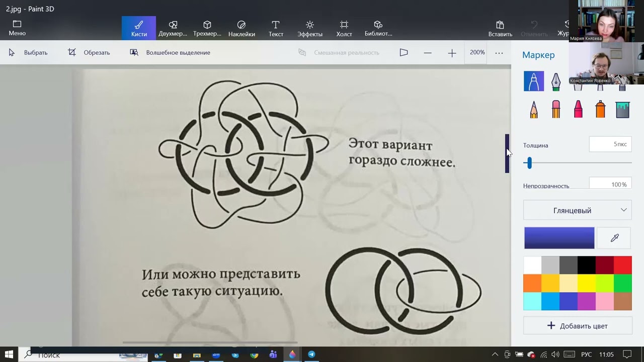This screenshot has width=644, height=362.
Task: Activate the Выбрать selection tool
Action: (28, 52)
